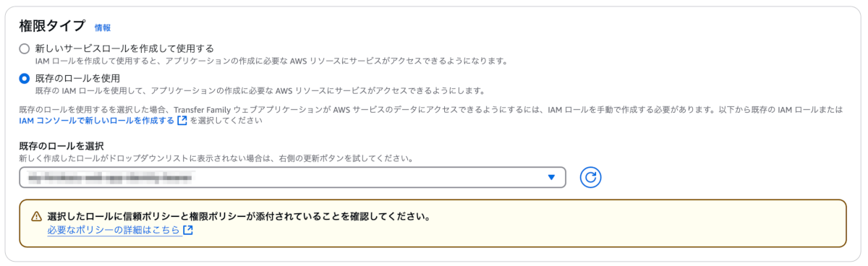Viewport: 868px width, 266px height.
Task: Expand the blue caret of role dropdown
Action: point(551,177)
